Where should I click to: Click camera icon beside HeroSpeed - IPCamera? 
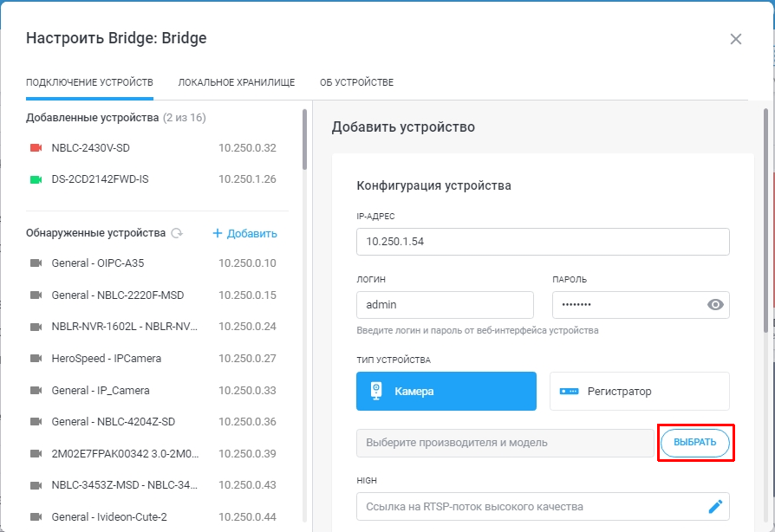tap(36, 358)
